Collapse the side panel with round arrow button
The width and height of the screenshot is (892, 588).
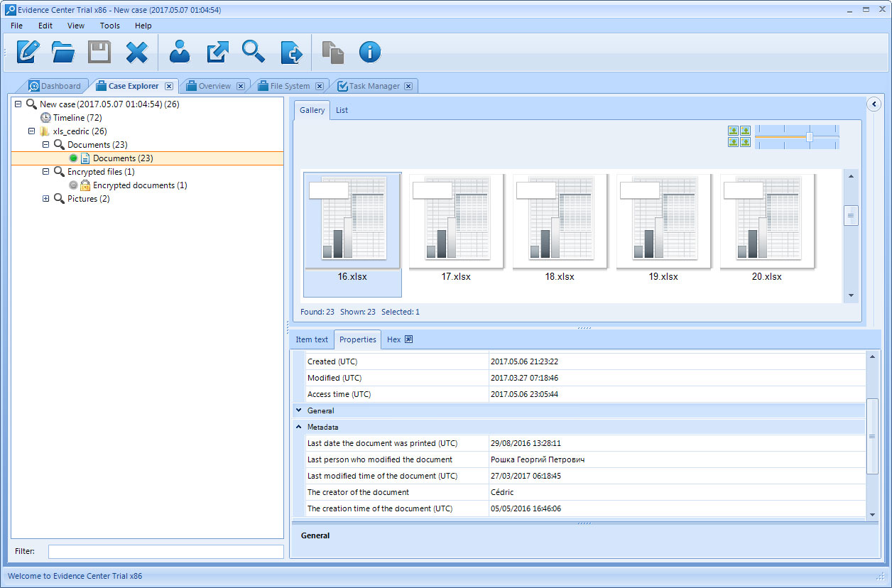click(874, 104)
